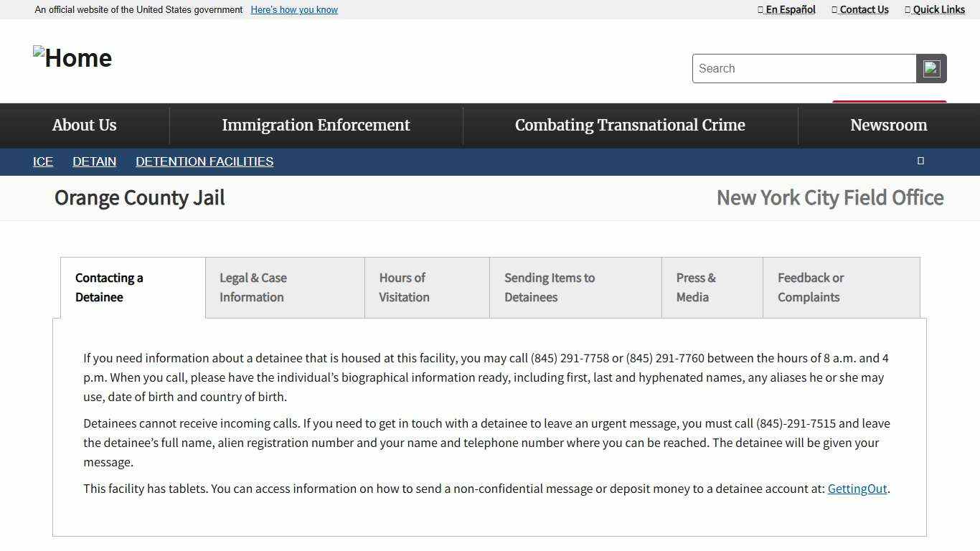This screenshot has height=551, width=980.
Task: Switch to the Legal & Case Information tab
Action: (284, 287)
